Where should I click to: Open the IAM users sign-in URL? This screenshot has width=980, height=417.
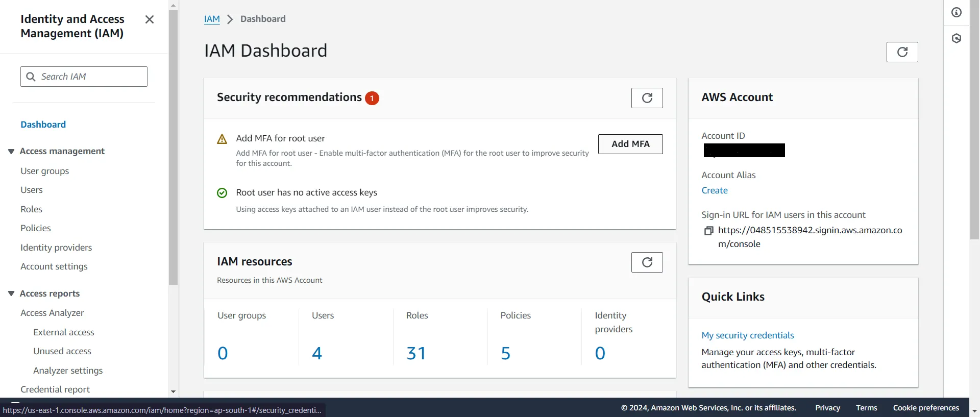[810, 237]
